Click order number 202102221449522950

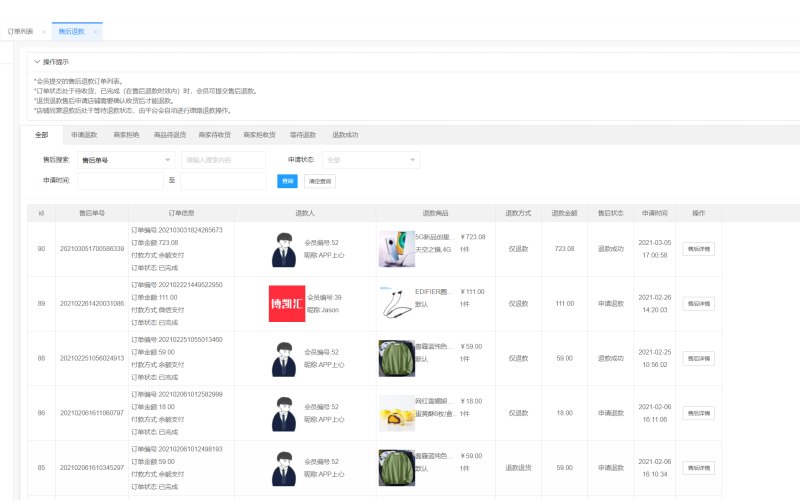190,285
